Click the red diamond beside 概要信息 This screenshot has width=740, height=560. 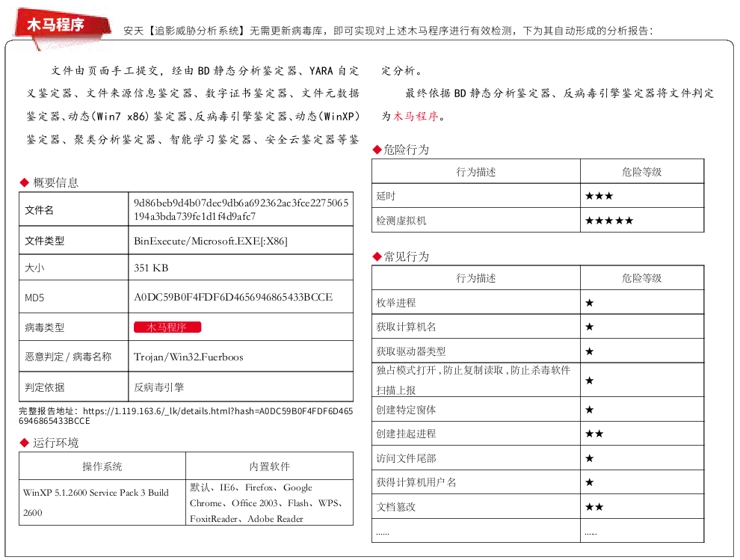[25, 182]
